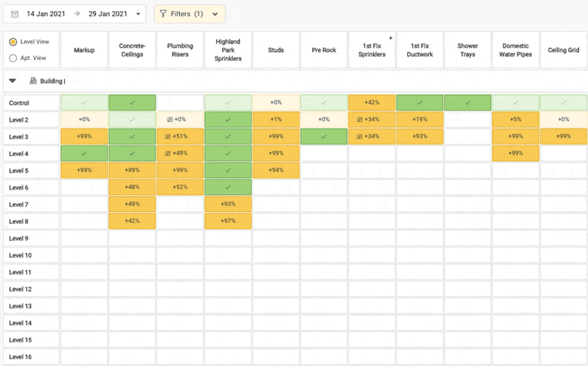
Task: Click the image icon in Level 4 Plumbing Risers
Action: 168,154
